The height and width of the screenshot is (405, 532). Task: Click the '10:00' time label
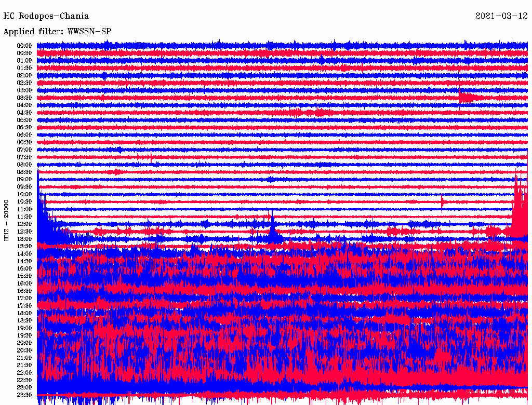[x=24, y=194]
